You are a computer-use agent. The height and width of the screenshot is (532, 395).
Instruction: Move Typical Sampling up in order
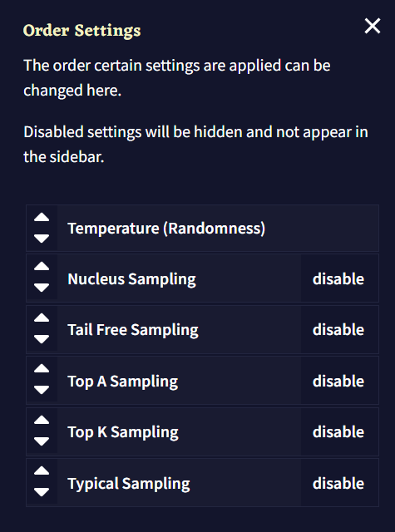click(42, 471)
